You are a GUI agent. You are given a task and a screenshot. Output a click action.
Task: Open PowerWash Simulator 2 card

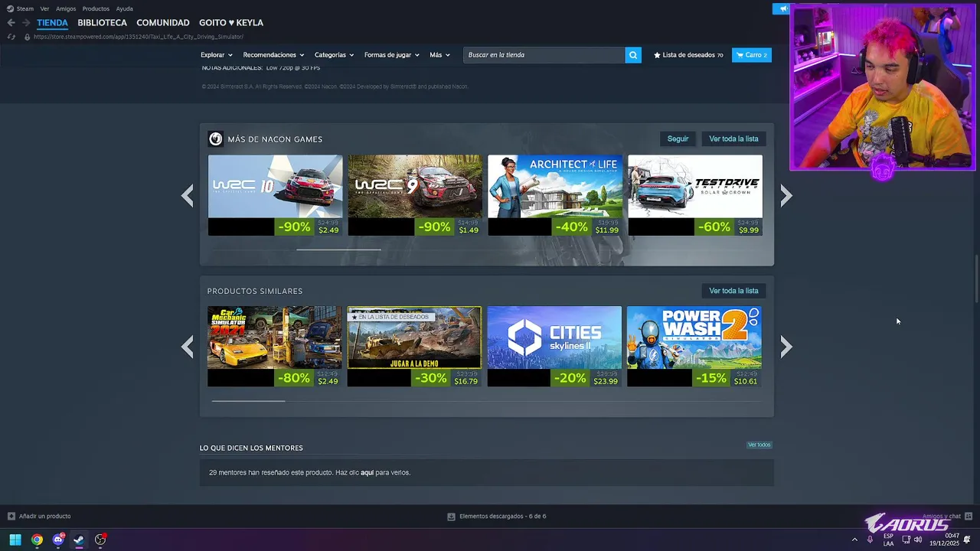tap(694, 347)
